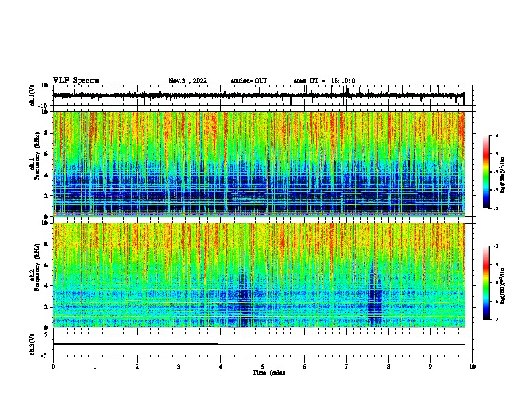The width and height of the screenshot is (532, 411).
Task: Click the "-3" label on ch.2 colorbar
Action: [x=496, y=246]
